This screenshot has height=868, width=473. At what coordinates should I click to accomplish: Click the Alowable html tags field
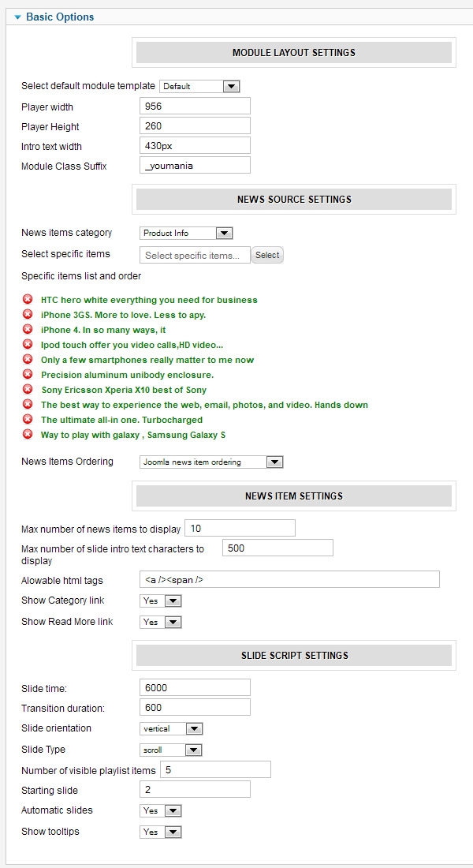pos(289,580)
